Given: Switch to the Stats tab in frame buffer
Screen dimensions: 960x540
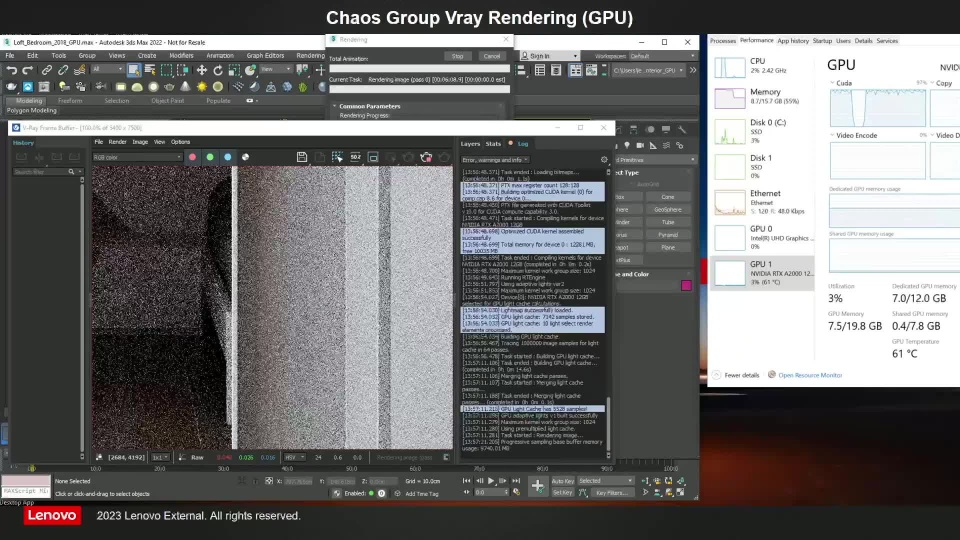Looking at the screenshot, I should click(493, 143).
